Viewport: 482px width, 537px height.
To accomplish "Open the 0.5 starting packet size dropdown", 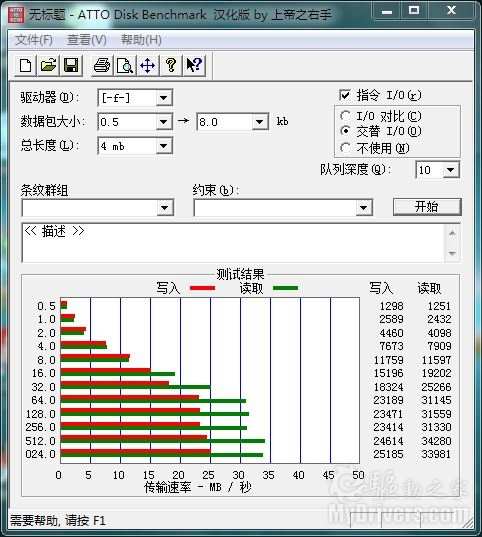I will click(164, 122).
